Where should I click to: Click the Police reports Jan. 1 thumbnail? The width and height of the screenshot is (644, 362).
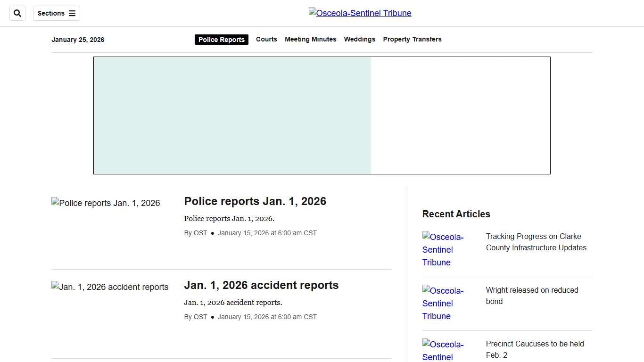[106, 203]
